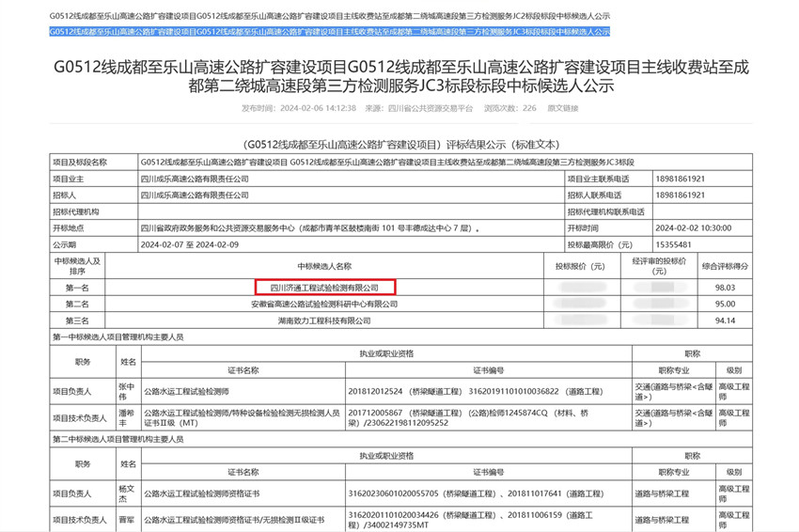Click the bid opening time 2024-02-02 10:30:00

(x=693, y=227)
